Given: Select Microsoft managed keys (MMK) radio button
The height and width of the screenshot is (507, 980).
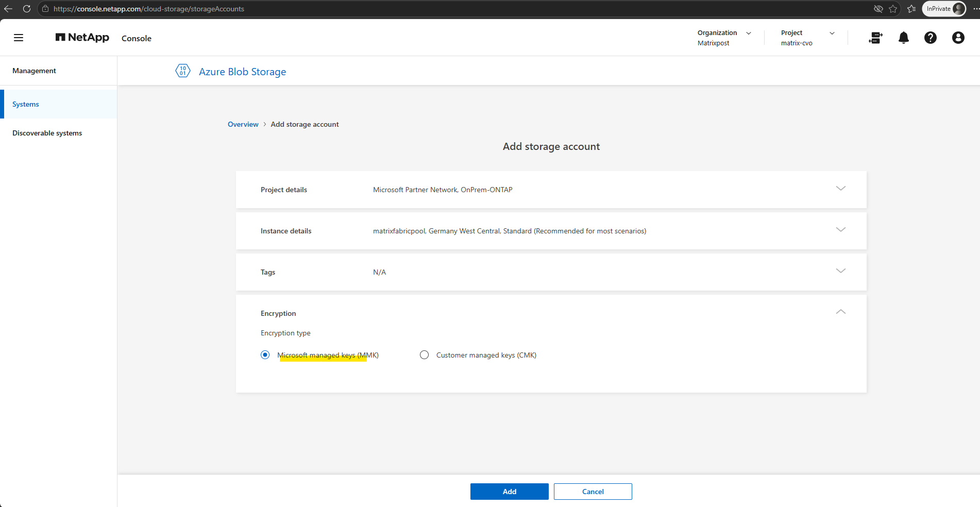Looking at the screenshot, I should tap(265, 355).
